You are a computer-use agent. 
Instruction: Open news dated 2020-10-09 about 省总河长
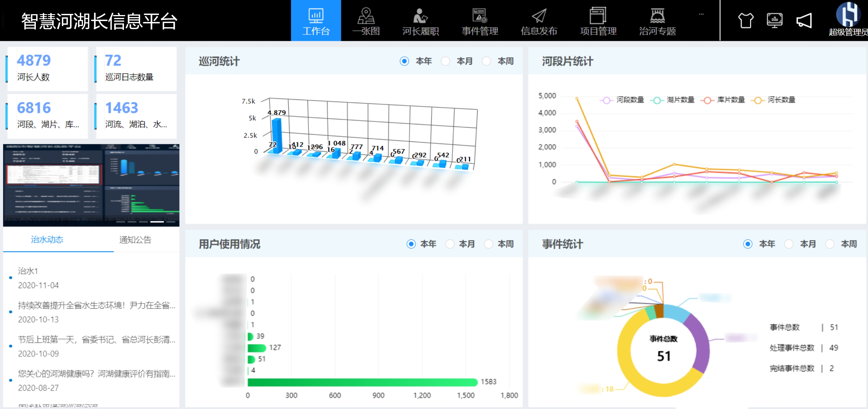coord(97,340)
